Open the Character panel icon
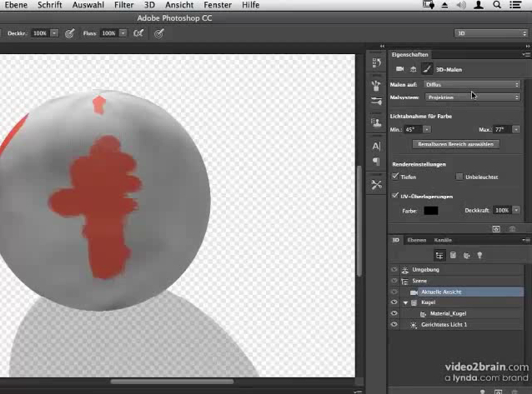 (x=376, y=147)
